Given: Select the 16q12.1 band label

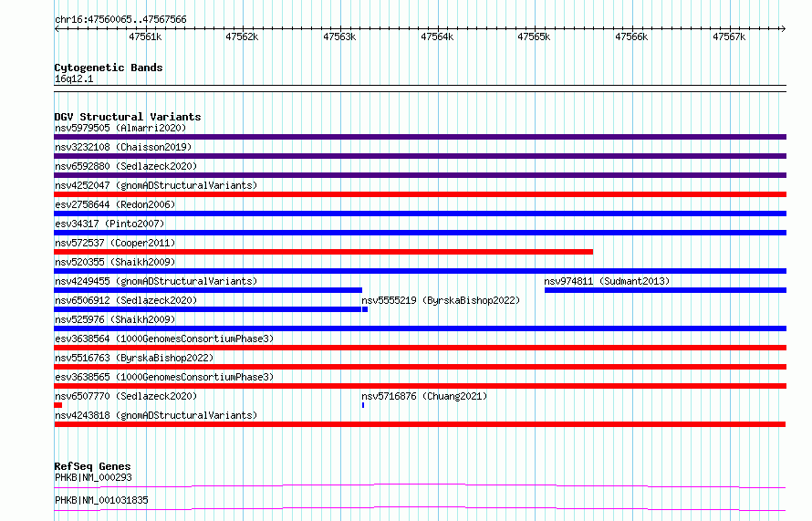Looking at the screenshot, I should click(74, 78).
